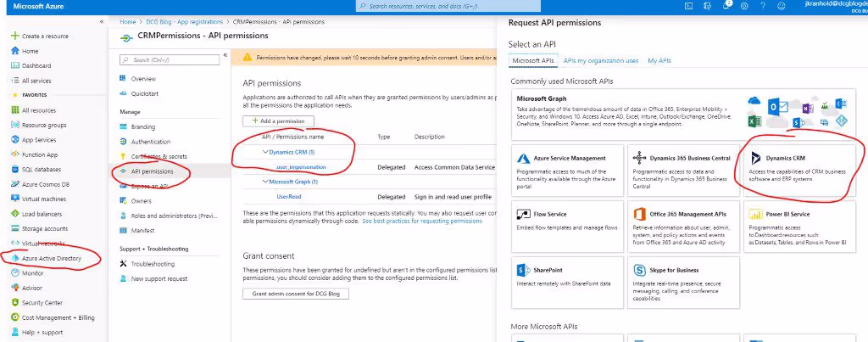Image resolution: width=868 pixels, height=342 pixels.
Task: Open Resource groups icon
Action: tap(15, 126)
